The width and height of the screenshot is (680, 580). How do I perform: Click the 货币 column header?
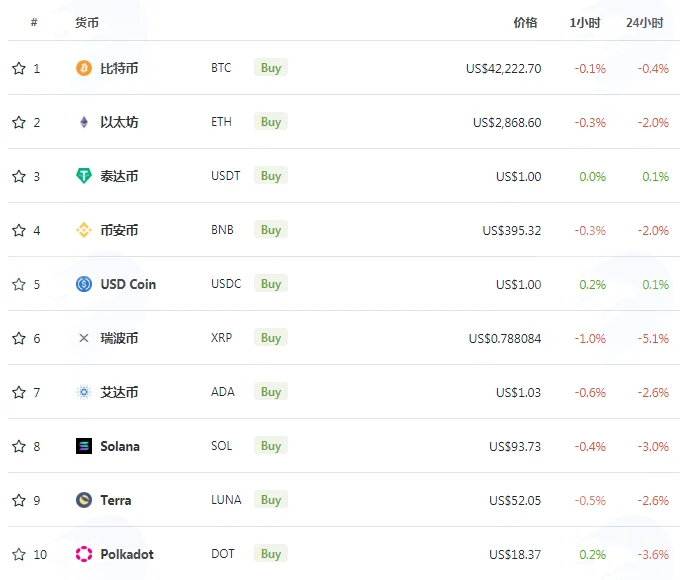(87, 23)
